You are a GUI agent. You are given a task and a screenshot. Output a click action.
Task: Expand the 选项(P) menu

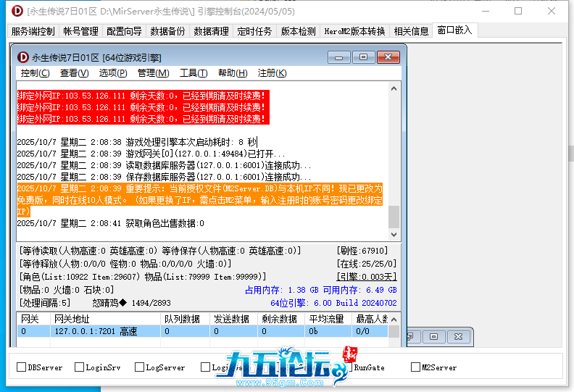pyautogui.click(x=113, y=73)
